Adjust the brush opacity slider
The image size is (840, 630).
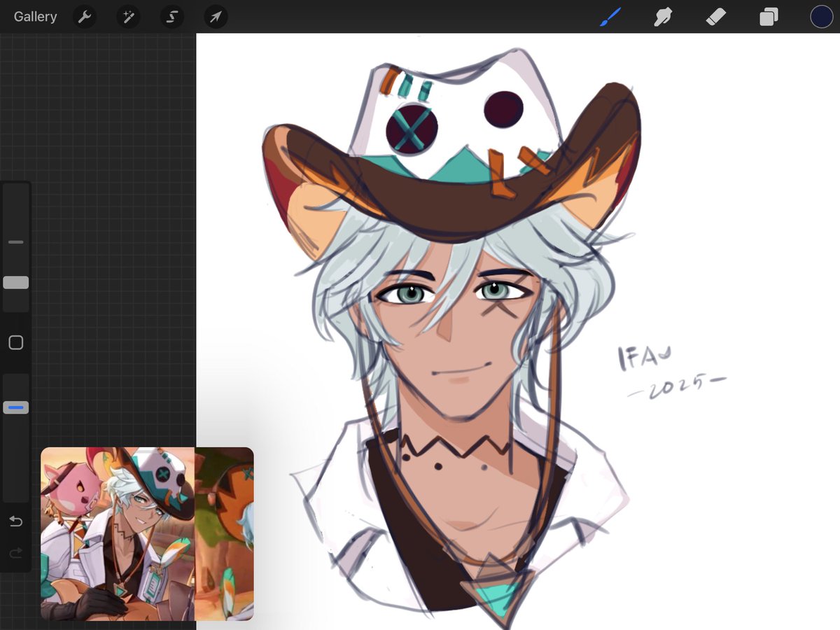15,407
